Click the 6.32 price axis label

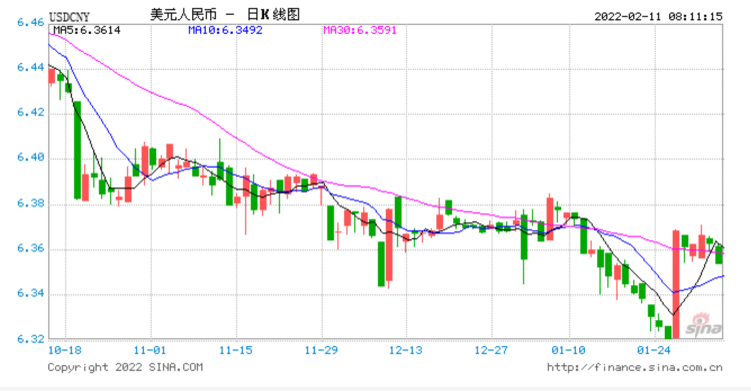[30, 339]
